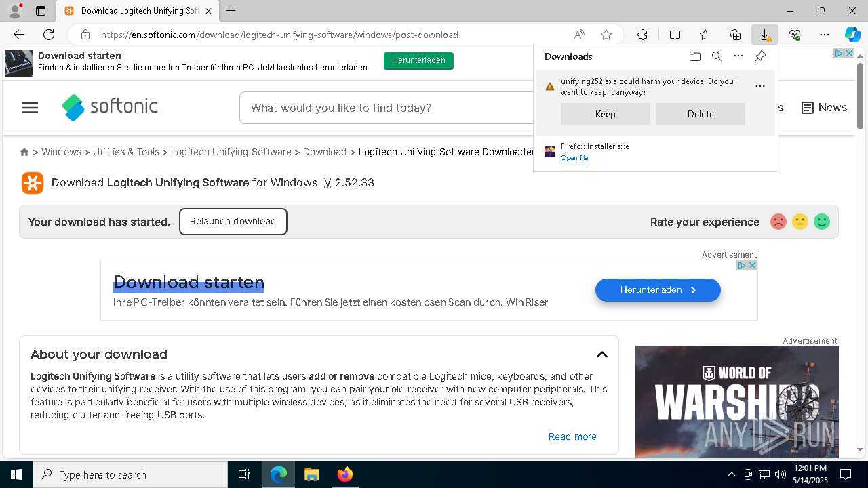The width and height of the screenshot is (868, 488).
Task: Open Extensions puzzle icon
Action: click(x=642, y=35)
